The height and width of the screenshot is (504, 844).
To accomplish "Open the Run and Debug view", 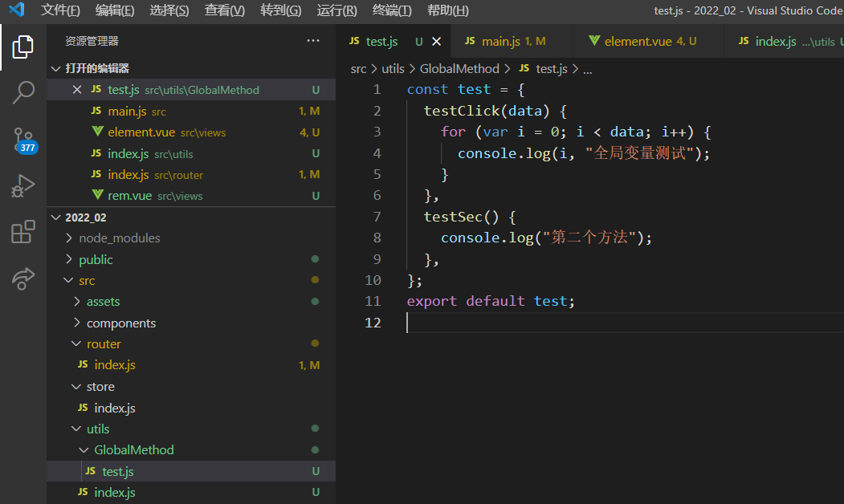I will [22, 186].
